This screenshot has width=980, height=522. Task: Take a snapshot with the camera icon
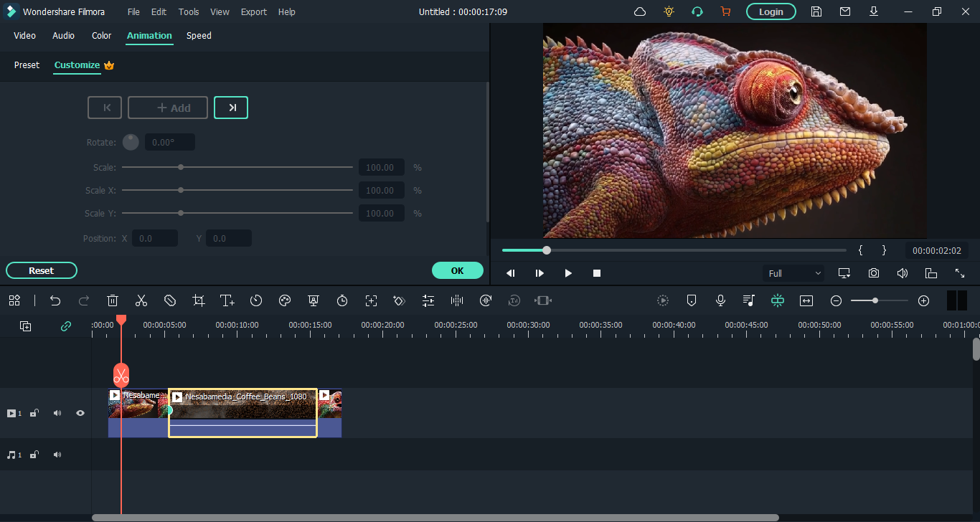874,273
